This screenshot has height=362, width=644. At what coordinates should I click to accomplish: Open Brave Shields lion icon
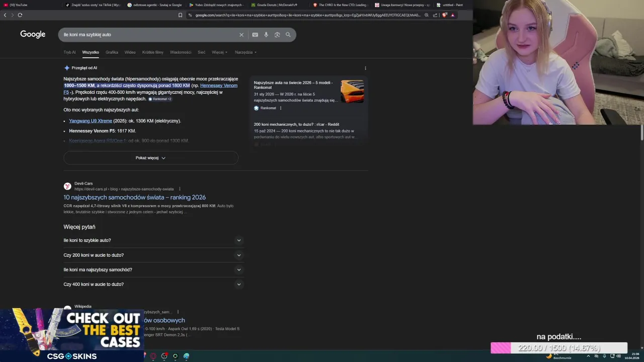(444, 15)
